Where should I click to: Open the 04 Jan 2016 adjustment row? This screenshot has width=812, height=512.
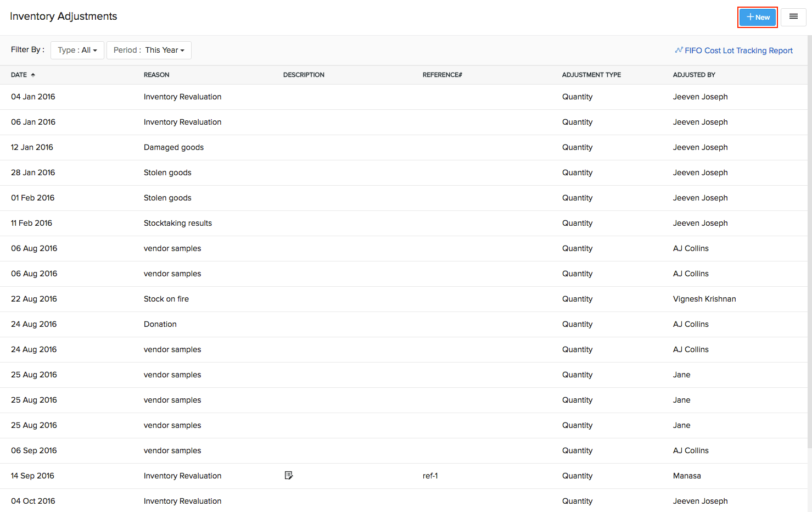click(x=404, y=97)
